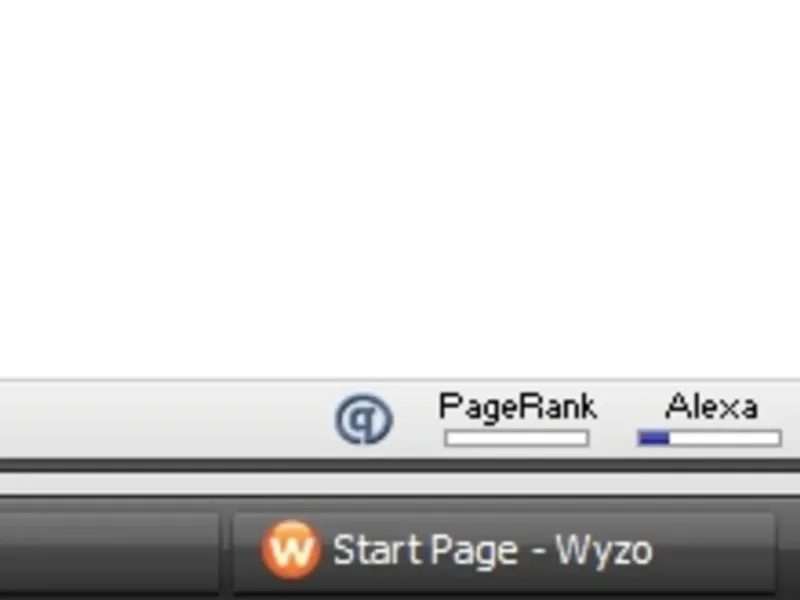The height and width of the screenshot is (600, 800).
Task: Click the empty PageRank meter bar
Action: point(517,438)
